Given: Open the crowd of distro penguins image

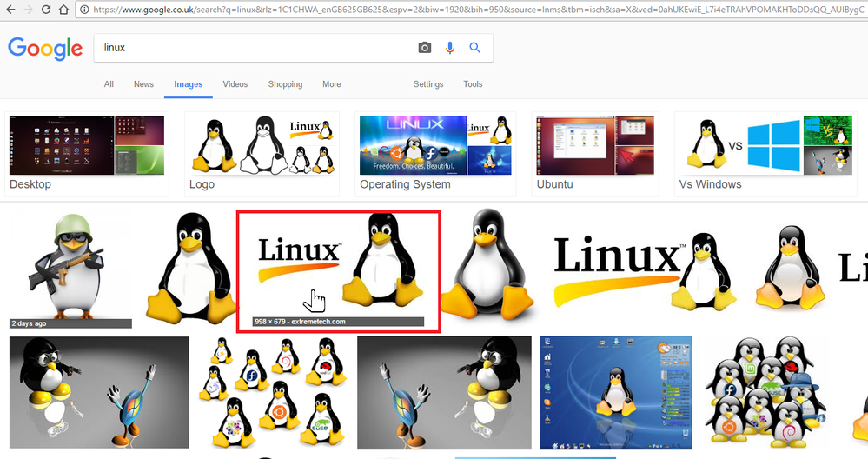Looking at the screenshot, I should 765,393.
